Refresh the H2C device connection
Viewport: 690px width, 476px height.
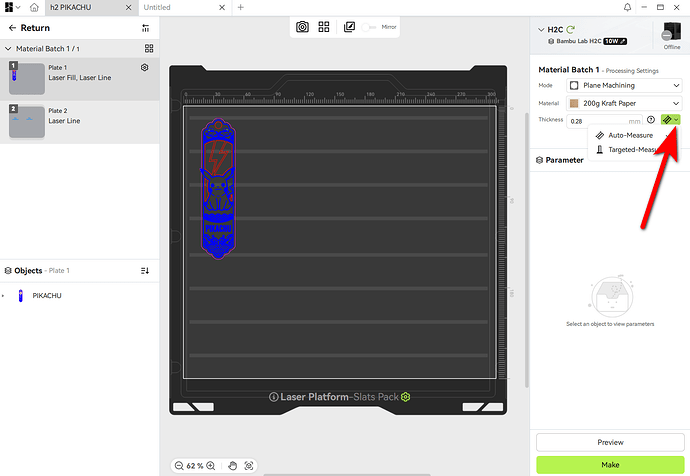pos(571,29)
